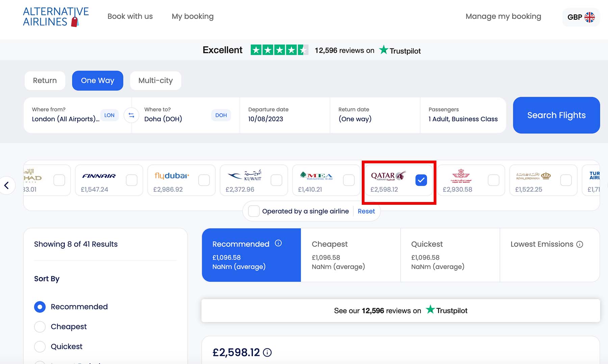Untick the Qatar Airways filter checkbox
Viewport: 608px width, 364px height.
click(x=421, y=180)
